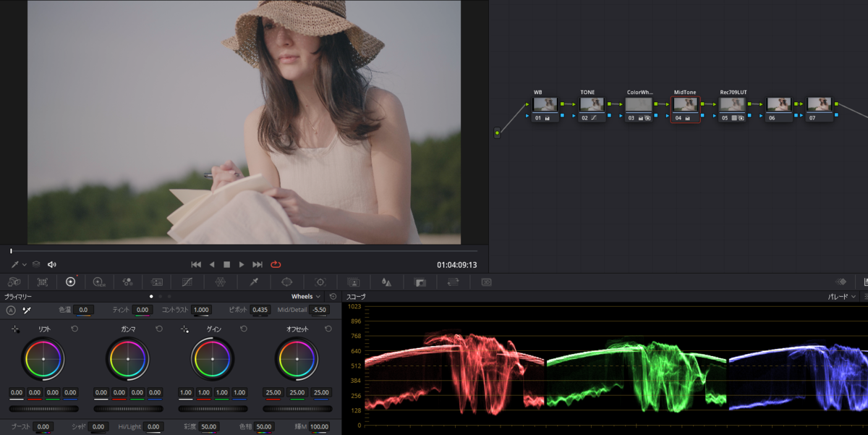Open the パレード scope type dropdown
The width and height of the screenshot is (868, 435).
843,296
